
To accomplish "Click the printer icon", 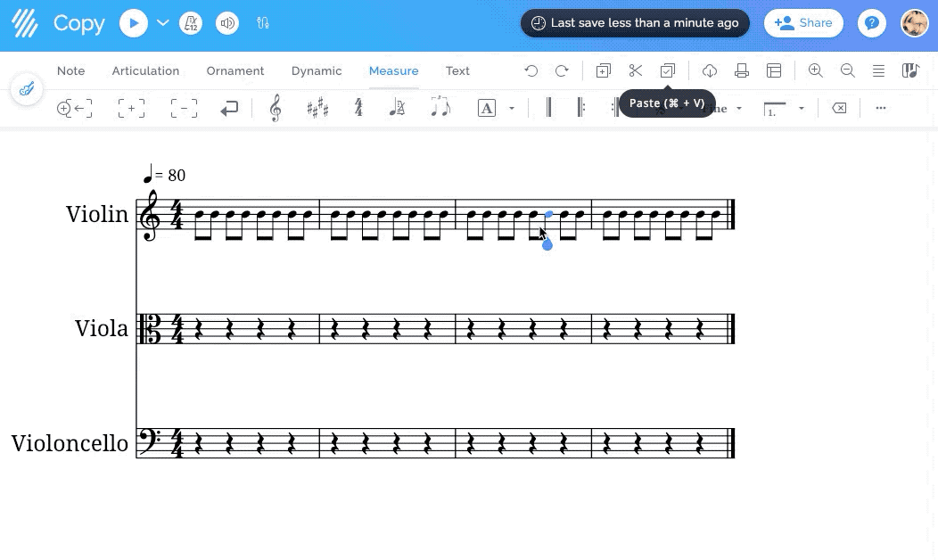I will tap(741, 70).
